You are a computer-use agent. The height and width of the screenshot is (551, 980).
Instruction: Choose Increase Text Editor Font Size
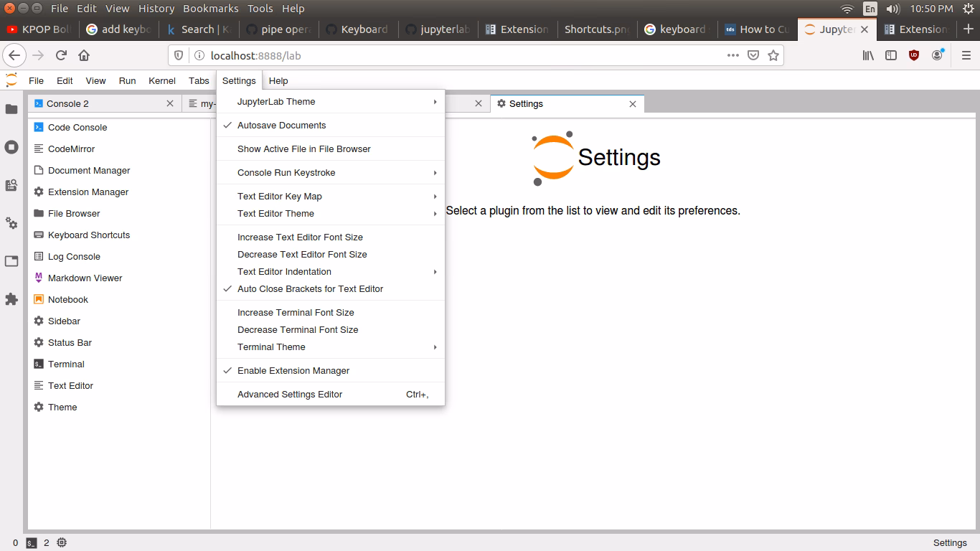(300, 237)
